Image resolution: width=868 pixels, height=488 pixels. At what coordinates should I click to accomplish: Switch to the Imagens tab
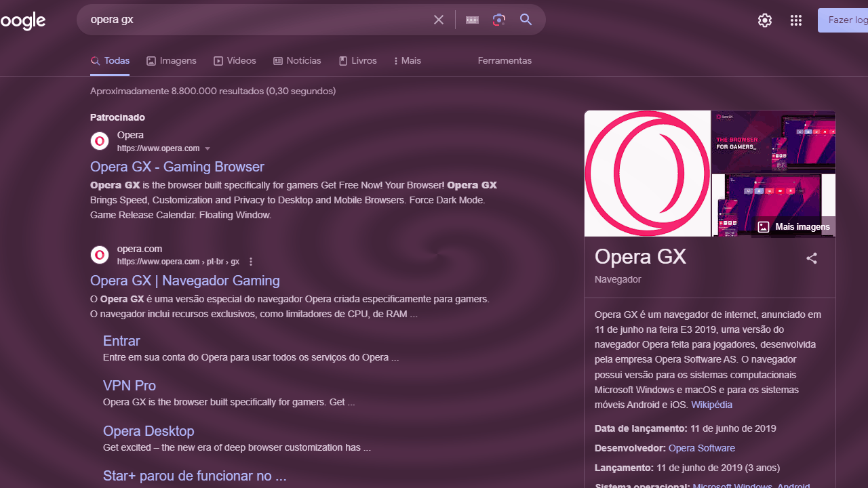pos(172,60)
